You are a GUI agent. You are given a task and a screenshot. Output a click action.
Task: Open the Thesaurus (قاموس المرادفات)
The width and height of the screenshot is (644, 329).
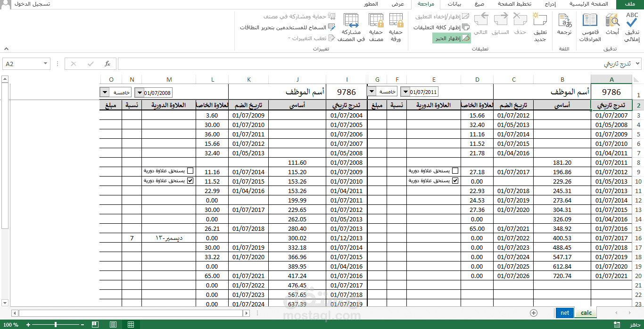[x=590, y=27]
